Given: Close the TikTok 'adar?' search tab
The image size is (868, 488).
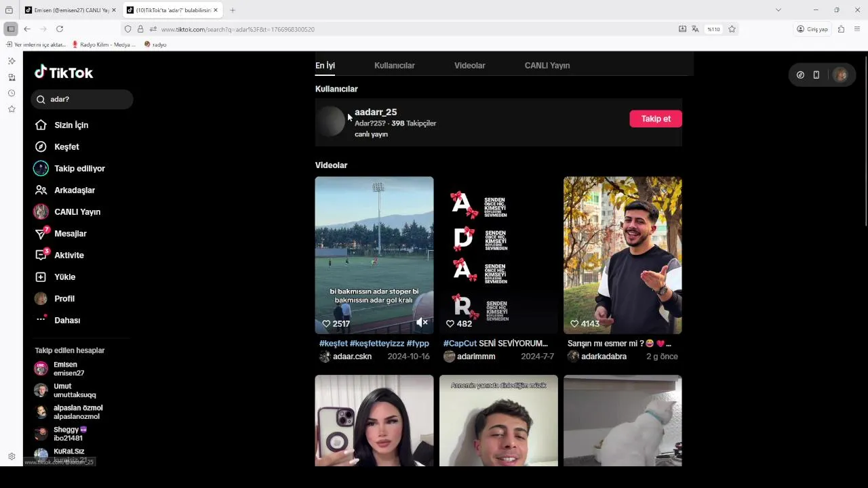Looking at the screenshot, I should click(x=216, y=10).
